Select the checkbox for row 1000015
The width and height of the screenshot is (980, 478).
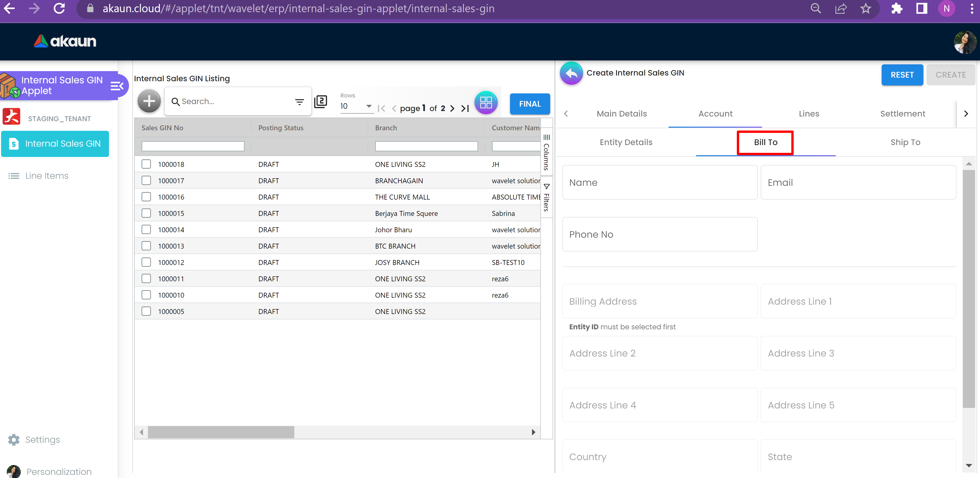click(146, 213)
